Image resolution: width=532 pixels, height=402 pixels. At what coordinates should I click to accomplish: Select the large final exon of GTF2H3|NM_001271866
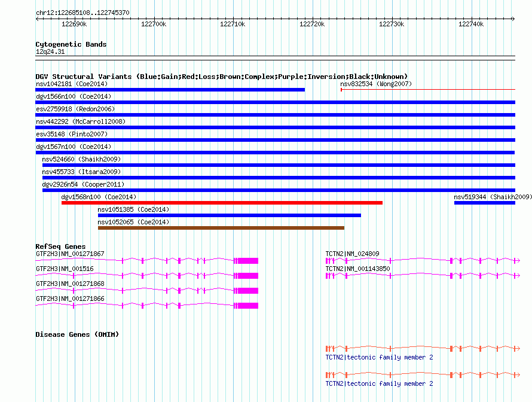tap(248, 306)
